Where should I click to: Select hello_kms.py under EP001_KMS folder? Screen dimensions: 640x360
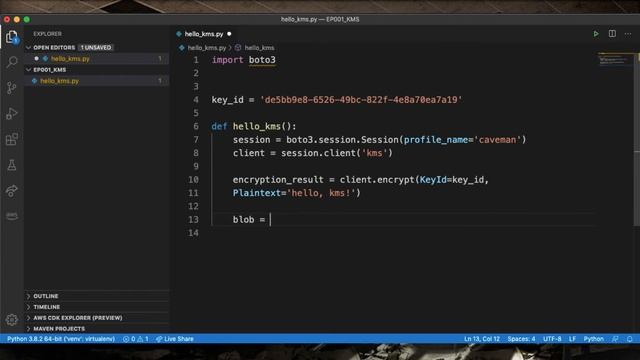60,81
